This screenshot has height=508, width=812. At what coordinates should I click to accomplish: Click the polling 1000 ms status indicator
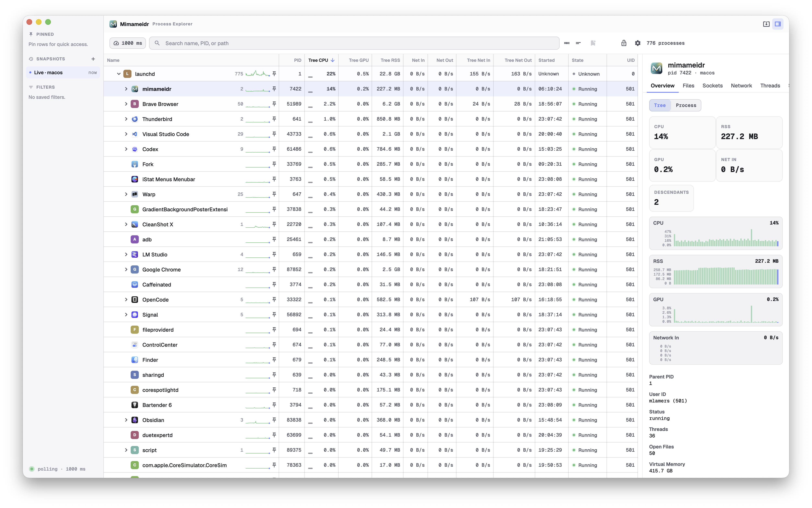[58, 469]
